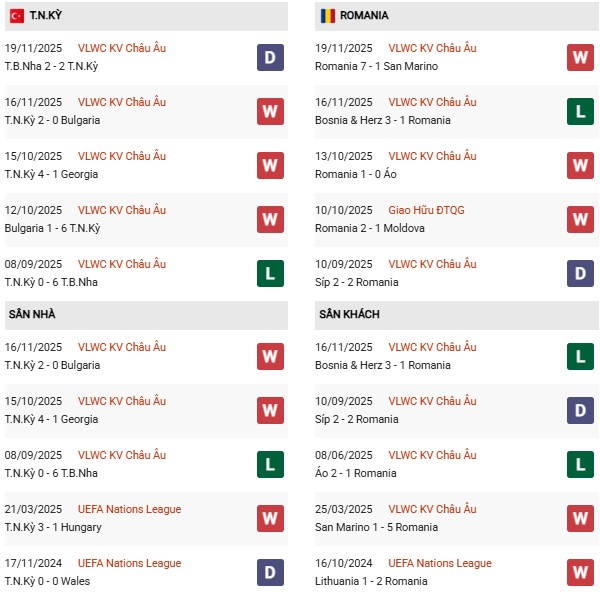600x592 pixels.
Task: Click the L badge for T.N.Kỳ 0-6 T.B.Nha in T.N.KỲ section
Action: point(270,273)
